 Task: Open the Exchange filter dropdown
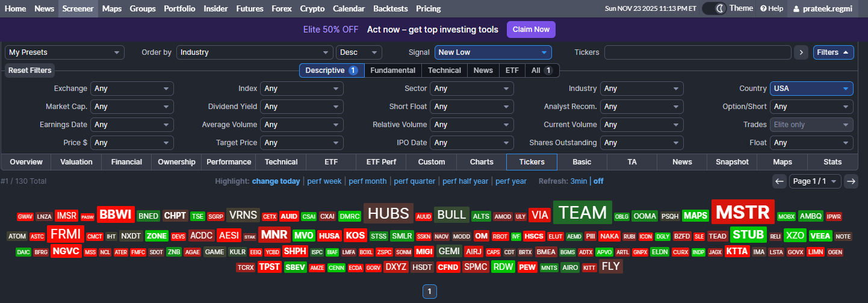click(132, 89)
